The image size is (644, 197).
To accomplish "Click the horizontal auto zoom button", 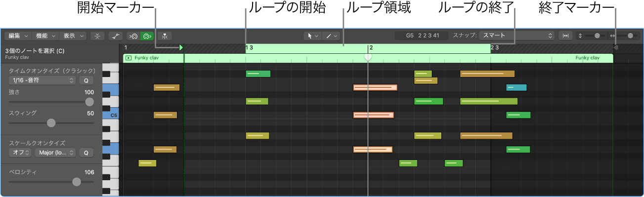I will 565,36.
